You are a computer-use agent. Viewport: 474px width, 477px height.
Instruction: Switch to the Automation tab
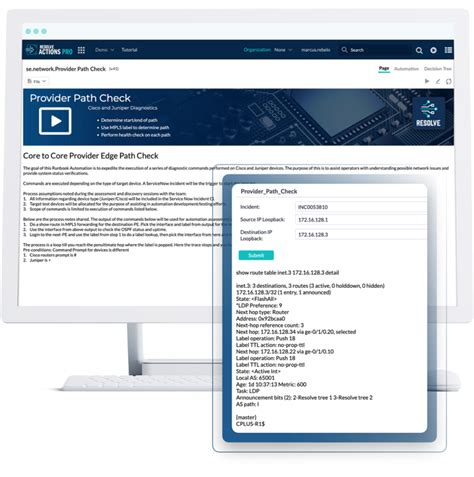tap(406, 69)
